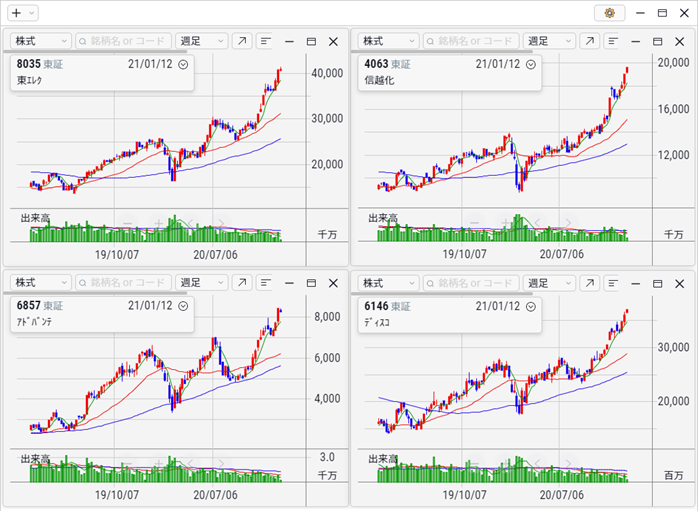Click the plus add-panel button
The image size is (698, 511).
click(16, 13)
